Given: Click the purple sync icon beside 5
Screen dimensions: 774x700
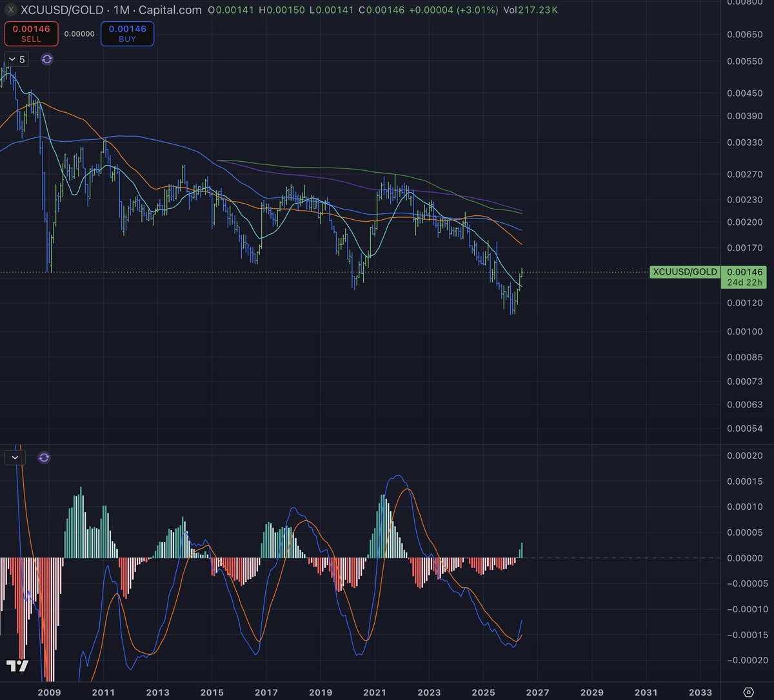Looking at the screenshot, I should click(47, 59).
